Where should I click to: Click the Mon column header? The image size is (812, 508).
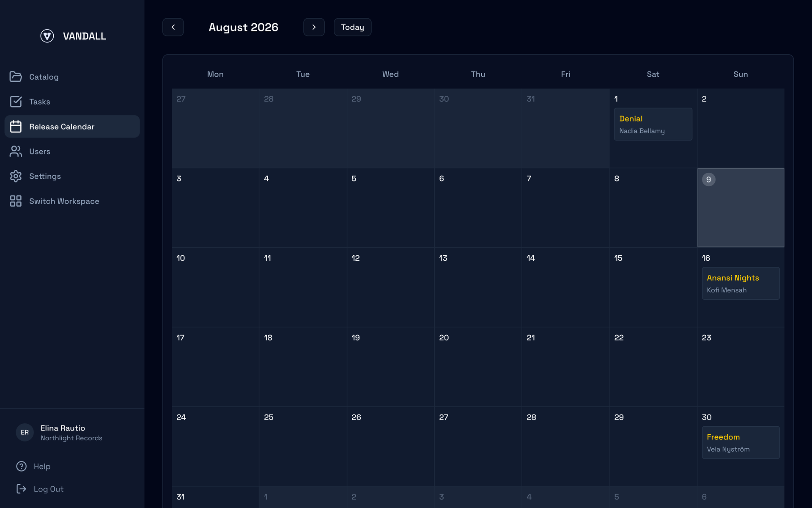(215, 74)
